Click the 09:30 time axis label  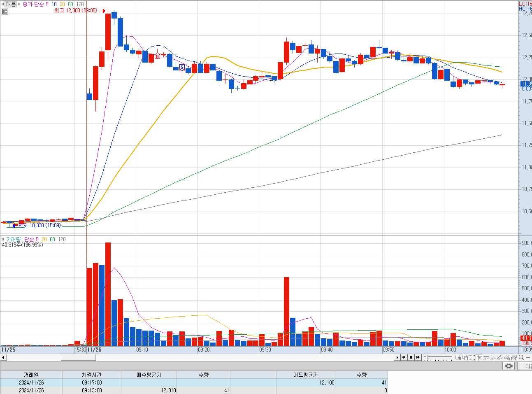(265, 350)
